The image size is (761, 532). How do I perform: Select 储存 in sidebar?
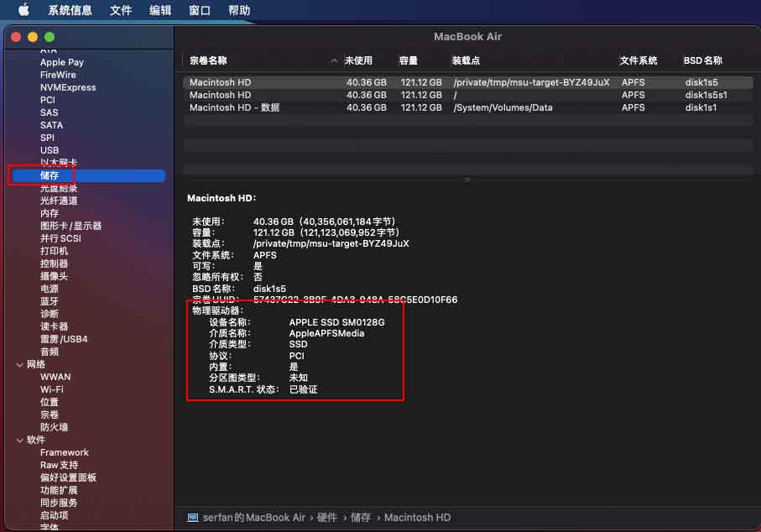88,175
